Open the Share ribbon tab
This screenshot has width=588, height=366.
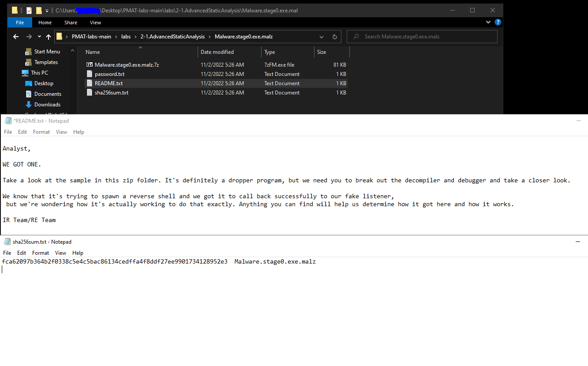[x=71, y=23]
